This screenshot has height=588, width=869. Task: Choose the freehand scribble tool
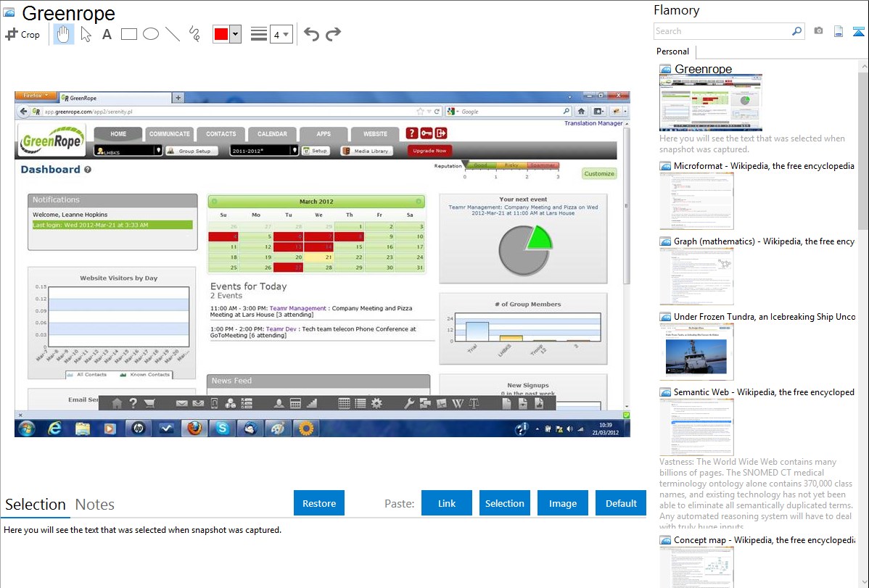[194, 34]
